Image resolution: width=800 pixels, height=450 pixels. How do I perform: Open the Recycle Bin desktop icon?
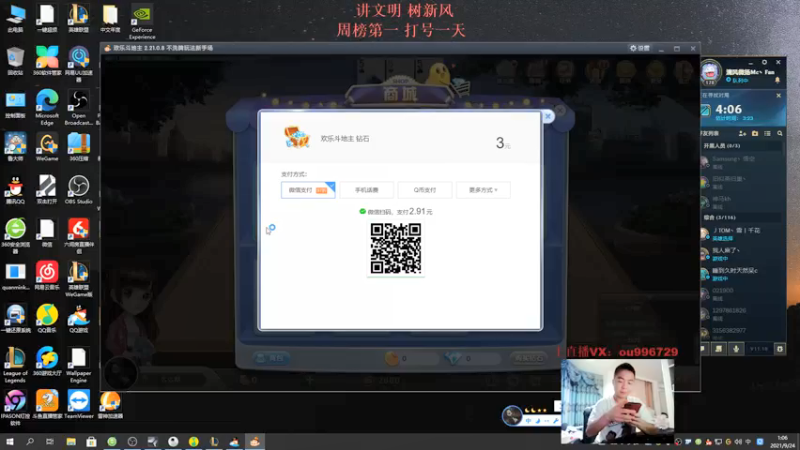(x=15, y=61)
